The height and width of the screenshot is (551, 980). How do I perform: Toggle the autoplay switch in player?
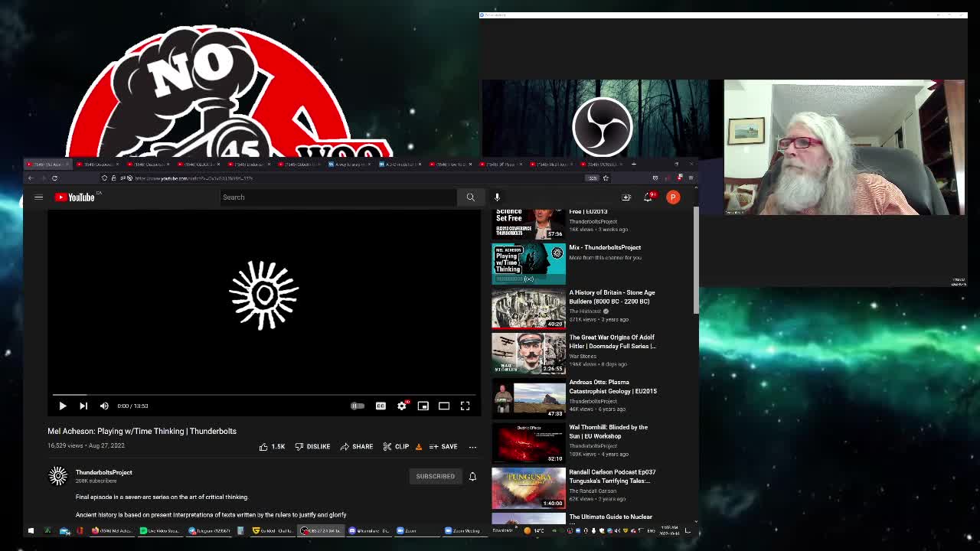(358, 406)
